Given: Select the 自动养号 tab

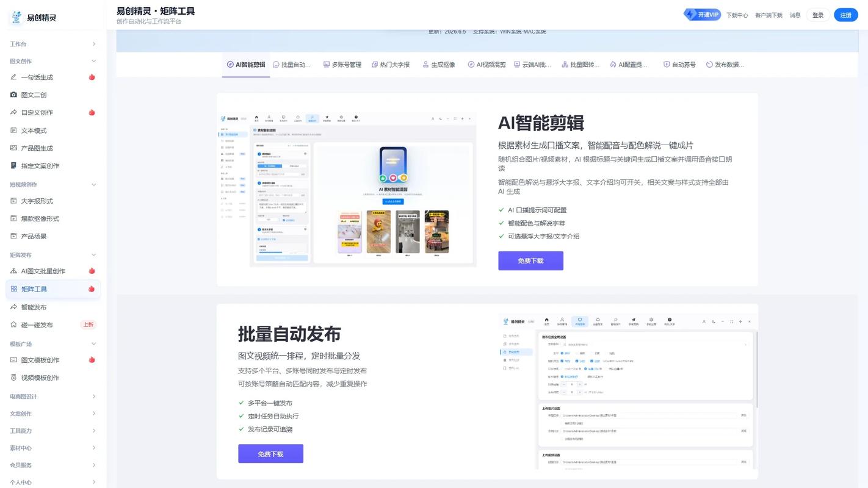Looking at the screenshot, I should (x=679, y=65).
